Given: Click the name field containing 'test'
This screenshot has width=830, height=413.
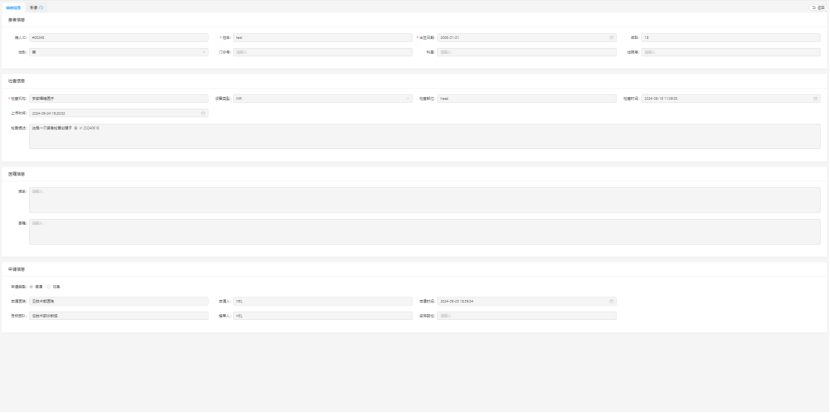Looking at the screenshot, I should tap(322, 37).
